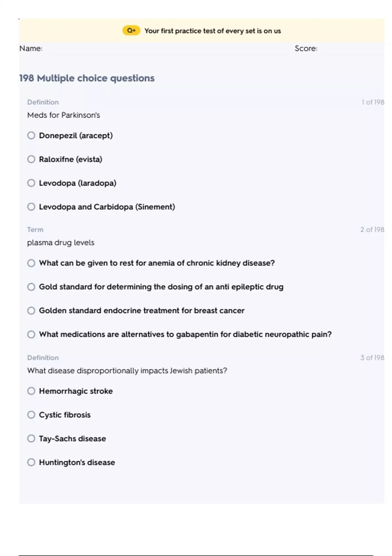The width and height of the screenshot is (392, 556).
Task: Choose the Raloxifne (evista) answer
Action: [31, 159]
